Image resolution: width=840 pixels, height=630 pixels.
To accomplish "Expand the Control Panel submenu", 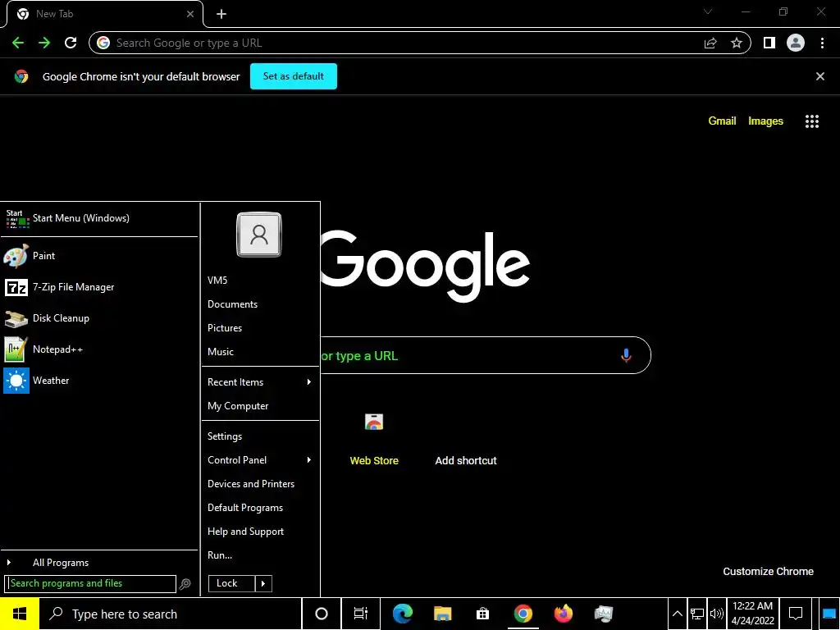I will pyautogui.click(x=260, y=459).
